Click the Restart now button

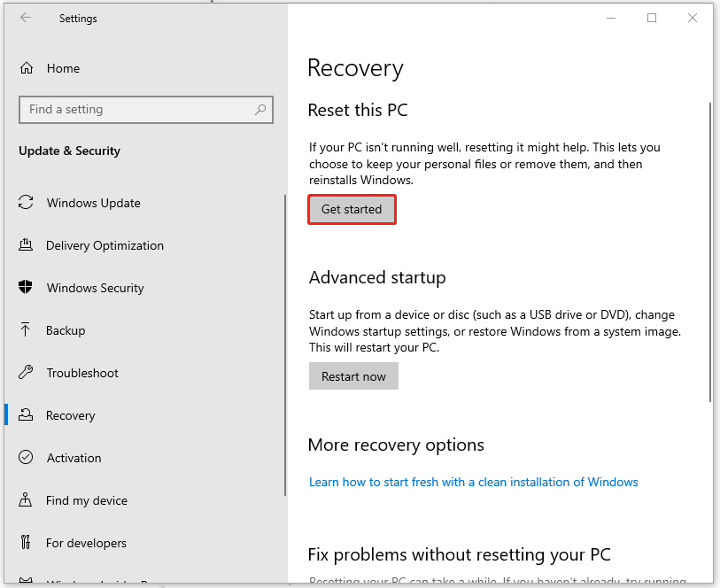click(353, 376)
